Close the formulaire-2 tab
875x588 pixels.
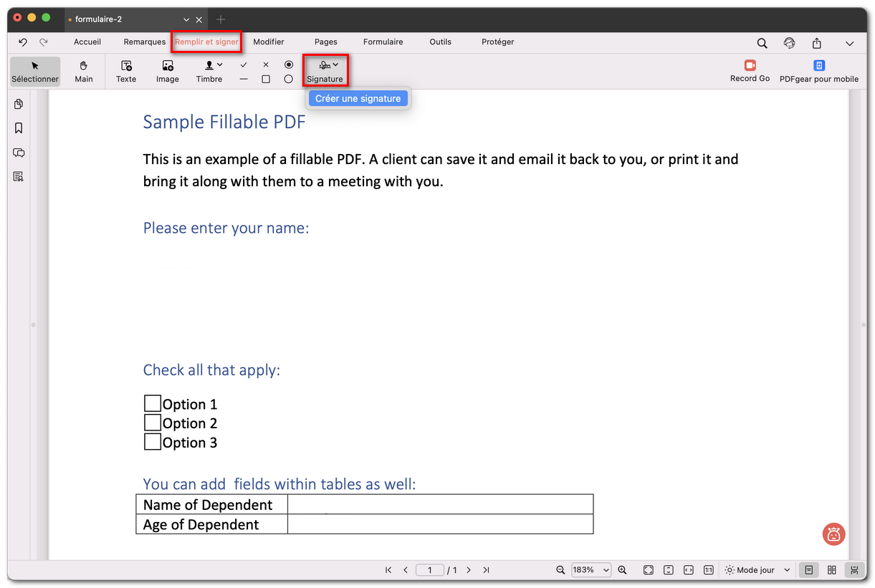(x=199, y=20)
